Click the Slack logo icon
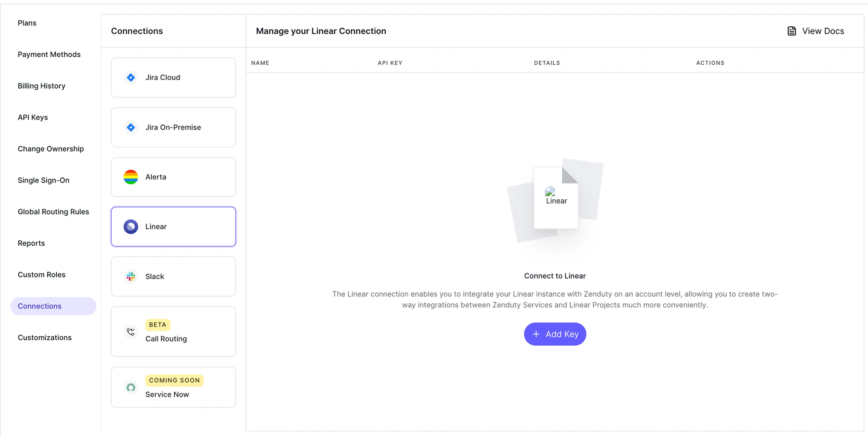Viewport: 868px width, 437px height. [x=131, y=277]
